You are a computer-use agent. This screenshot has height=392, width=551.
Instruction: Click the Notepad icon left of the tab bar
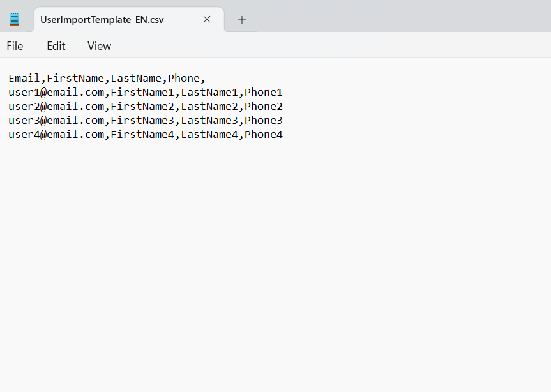coord(14,18)
